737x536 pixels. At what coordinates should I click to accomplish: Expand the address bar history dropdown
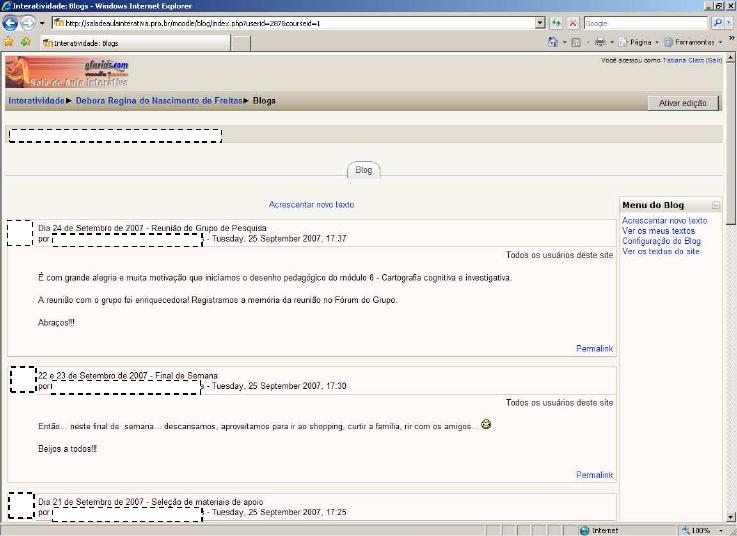point(540,22)
